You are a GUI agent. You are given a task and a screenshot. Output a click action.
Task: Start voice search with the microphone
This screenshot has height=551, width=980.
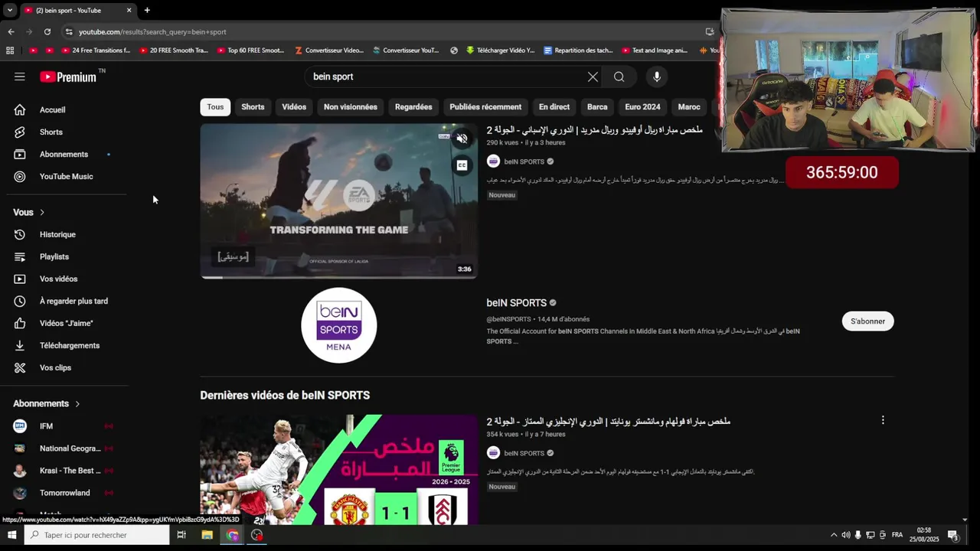[x=656, y=77]
